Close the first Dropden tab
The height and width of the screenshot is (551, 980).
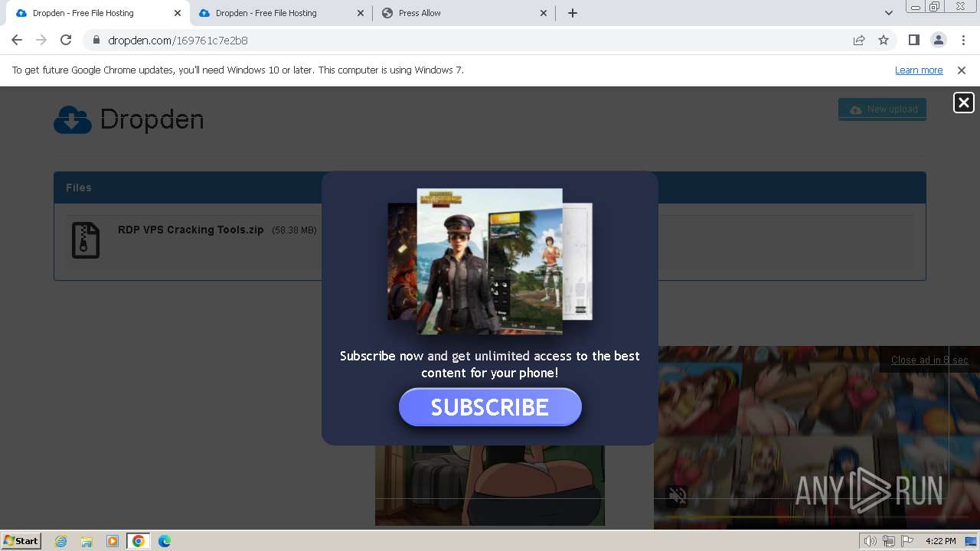(178, 13)
